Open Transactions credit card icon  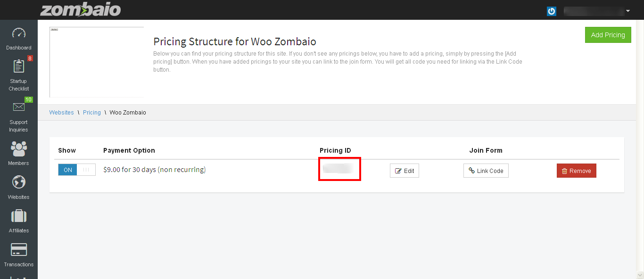click(x=19, y=250)
